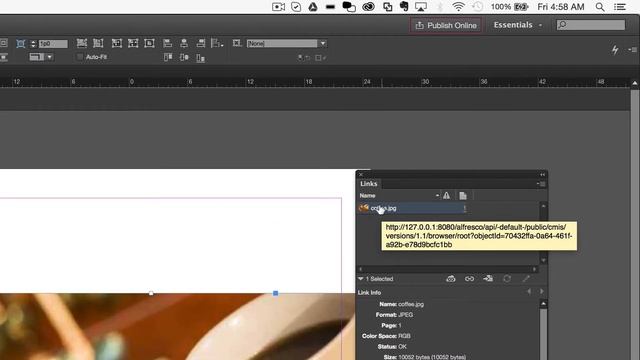Click the Relink chain icon
The height and width of the screenshot is (360, 640).
click(469, 279)
